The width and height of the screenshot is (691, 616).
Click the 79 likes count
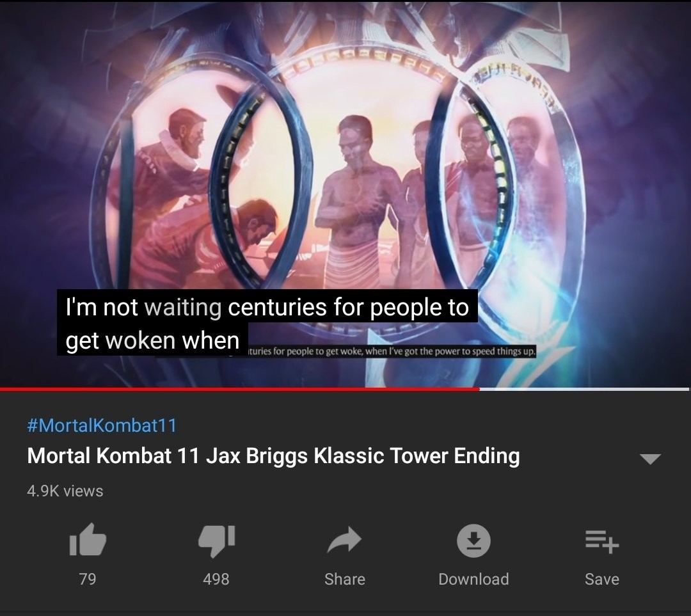click(87, 579)
